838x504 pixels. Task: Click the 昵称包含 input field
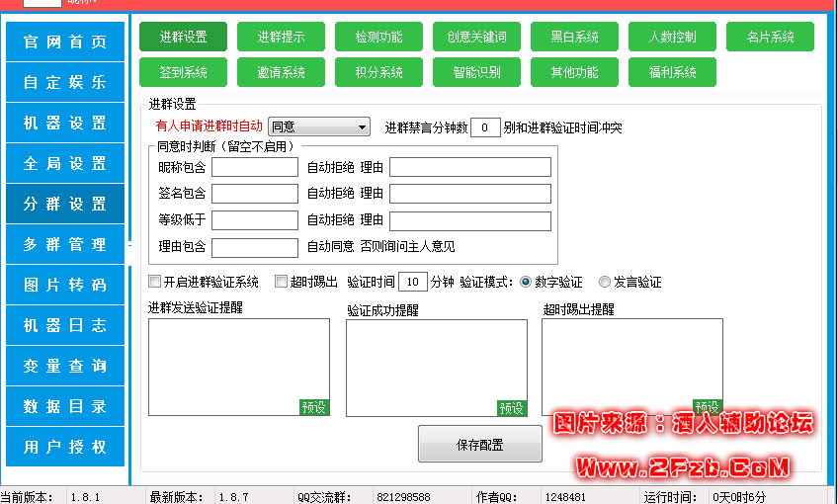click(254, 167)
